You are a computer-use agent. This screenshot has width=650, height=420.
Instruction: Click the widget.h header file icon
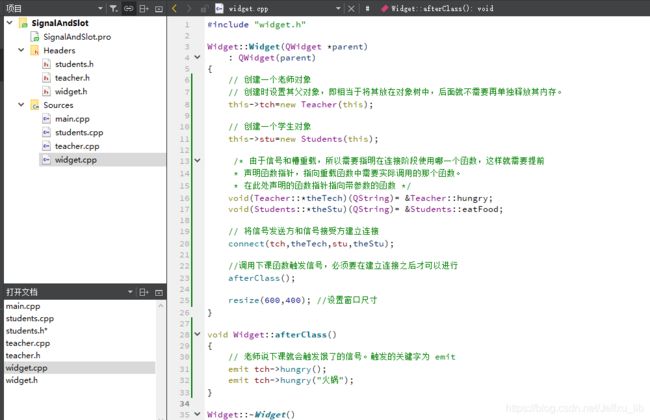click(46, 92)
